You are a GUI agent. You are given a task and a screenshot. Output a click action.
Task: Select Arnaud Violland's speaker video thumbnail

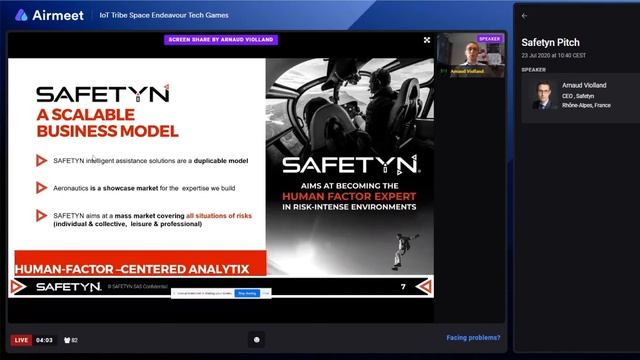(471, 55)
